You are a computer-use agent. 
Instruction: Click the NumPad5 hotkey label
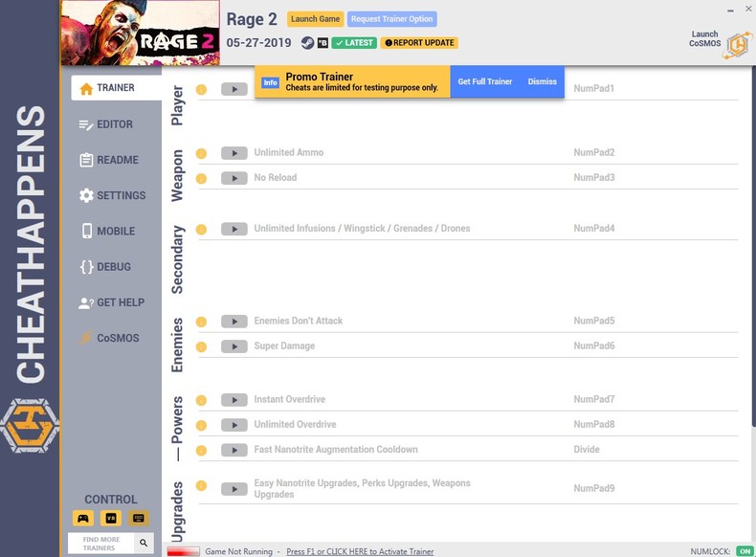click(x=594, y=321)
